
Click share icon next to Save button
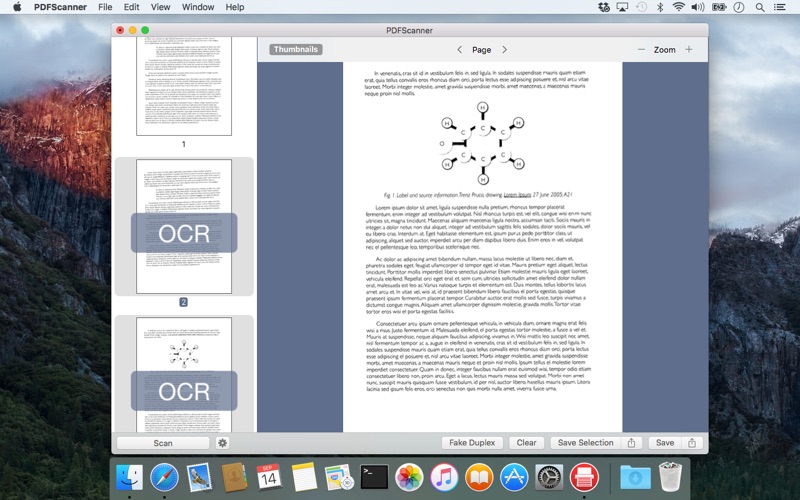692,443
